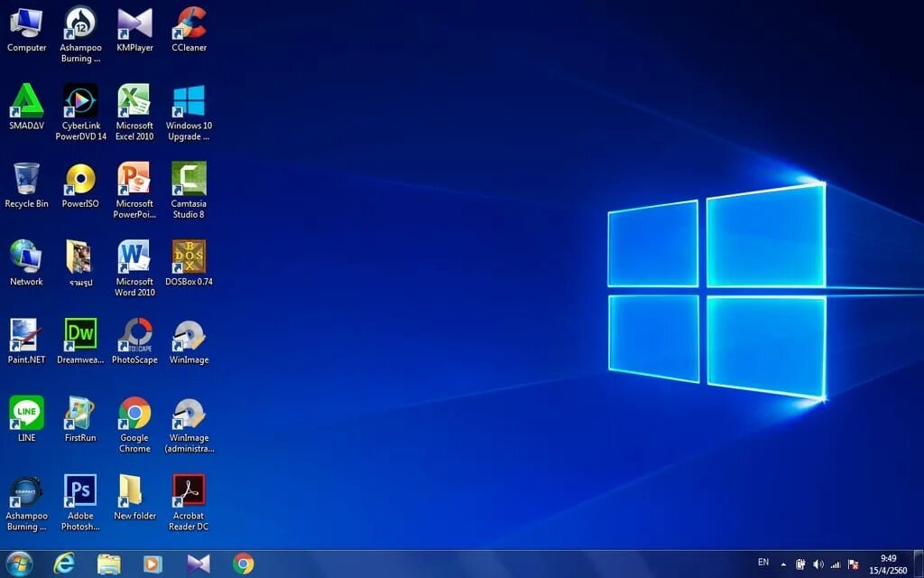Screen dimensions: 924x578
Task: Click the Acrobat Reader DC shortcut
Action: click(x=189, y=502)
